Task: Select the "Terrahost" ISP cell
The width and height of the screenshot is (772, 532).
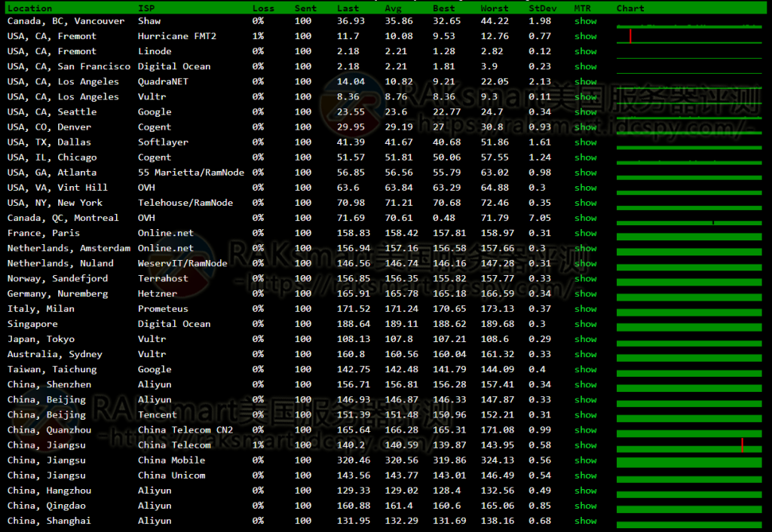Action: (163, 279)
